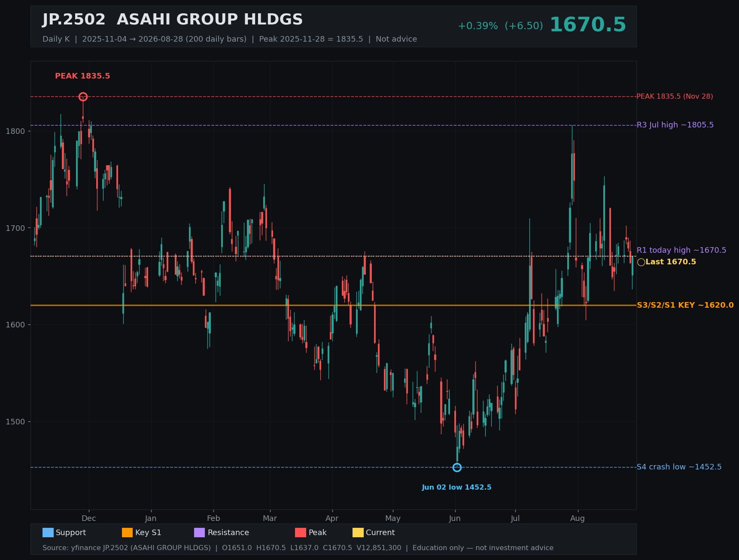Click the yellow circle marker beside Last 1670.5

tap(641, 262)
